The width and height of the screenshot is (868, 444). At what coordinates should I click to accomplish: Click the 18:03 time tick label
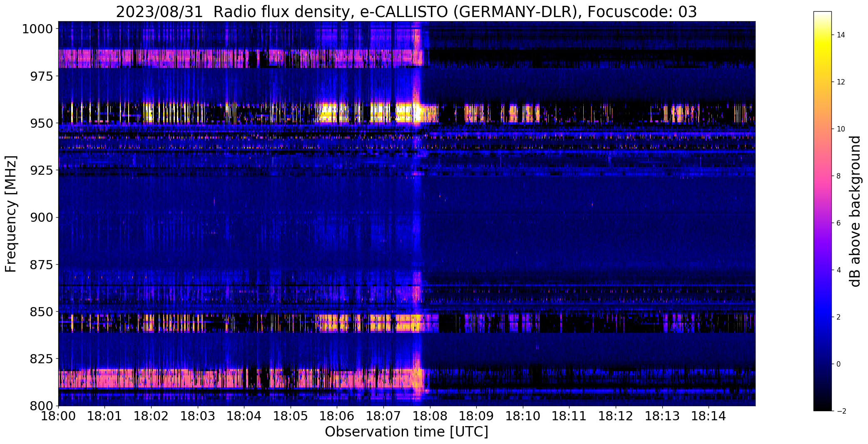pos(198,416)
